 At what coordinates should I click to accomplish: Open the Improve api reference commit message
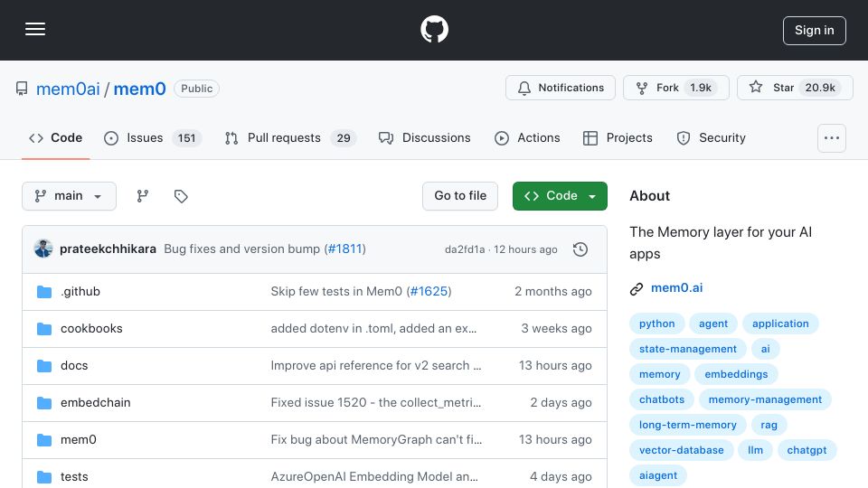(x=376, y=366)
